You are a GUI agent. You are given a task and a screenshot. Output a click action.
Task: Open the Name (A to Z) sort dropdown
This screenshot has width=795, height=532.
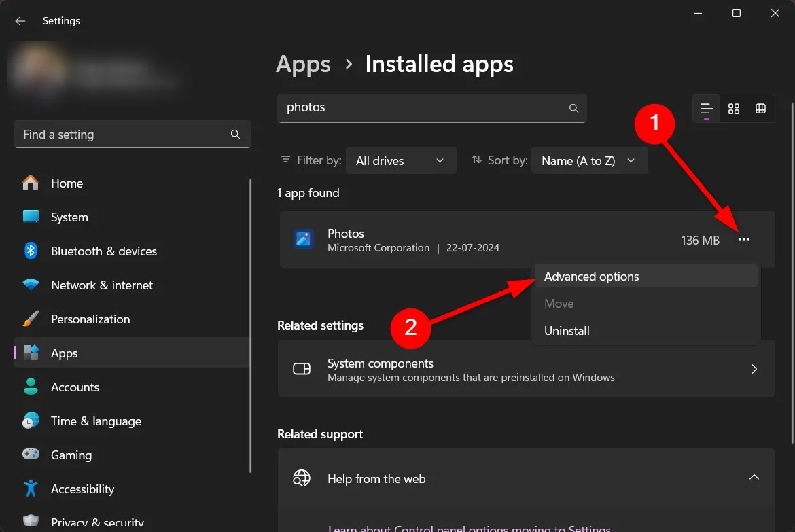pos(589,161)
